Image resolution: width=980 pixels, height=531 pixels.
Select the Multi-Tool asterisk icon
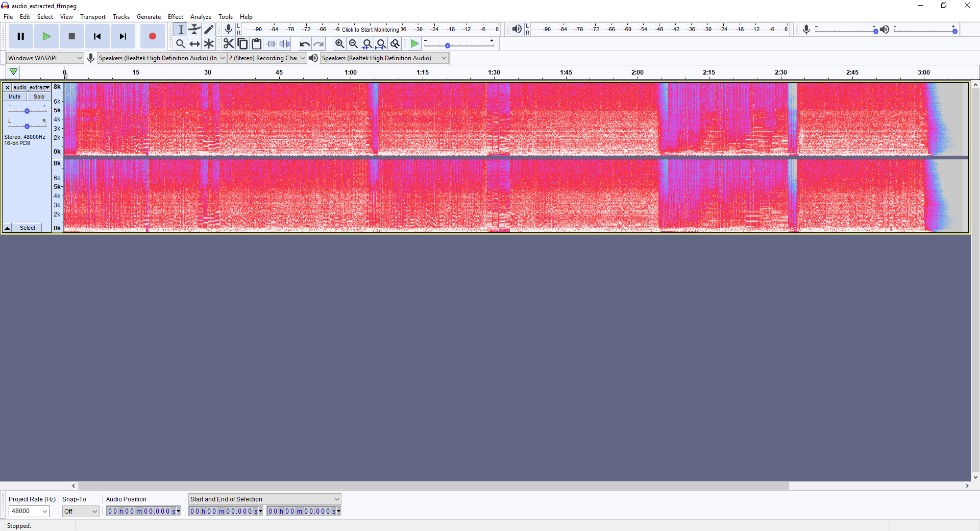tap(209, 44)
